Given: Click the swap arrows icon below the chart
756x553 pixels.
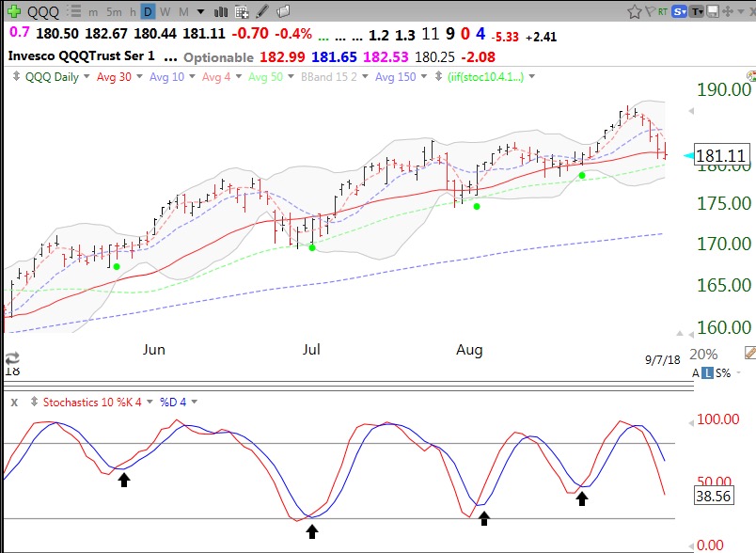Looking at the screenshot, I should [x=12, y=358].
